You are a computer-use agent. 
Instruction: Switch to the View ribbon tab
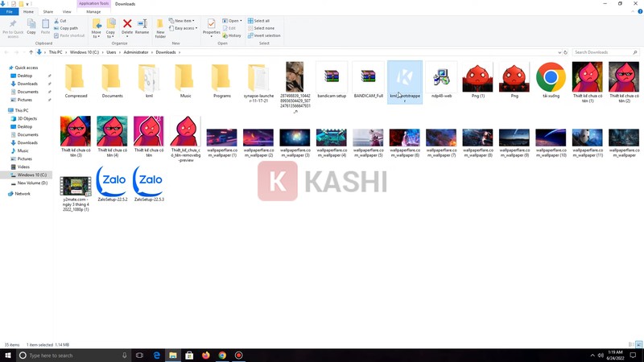(x=67, y=12)
